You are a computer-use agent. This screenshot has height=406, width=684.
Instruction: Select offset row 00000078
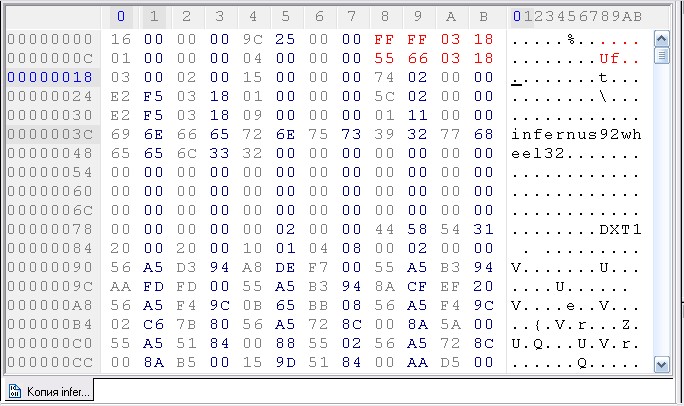(x=50, y=229)
